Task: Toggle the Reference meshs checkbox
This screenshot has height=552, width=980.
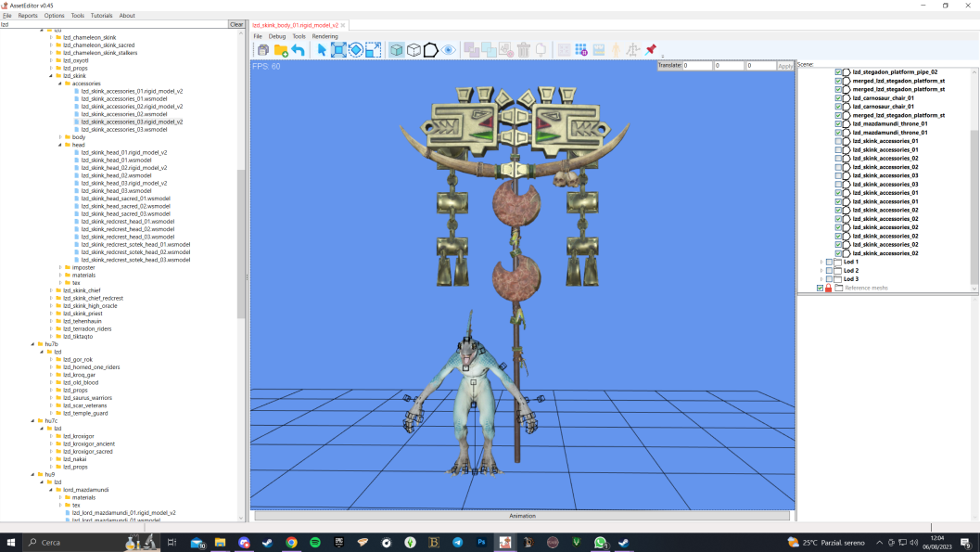Action: 820,289
